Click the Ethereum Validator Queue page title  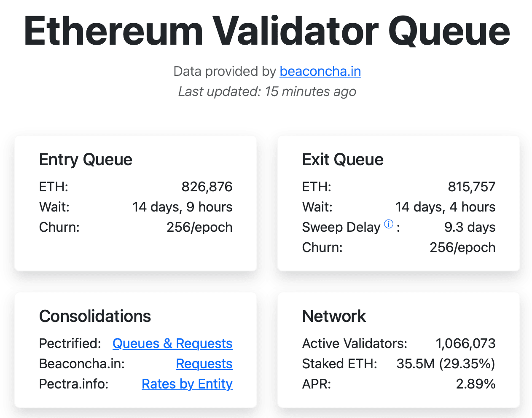pyautogui.click(x=266, y=29)
